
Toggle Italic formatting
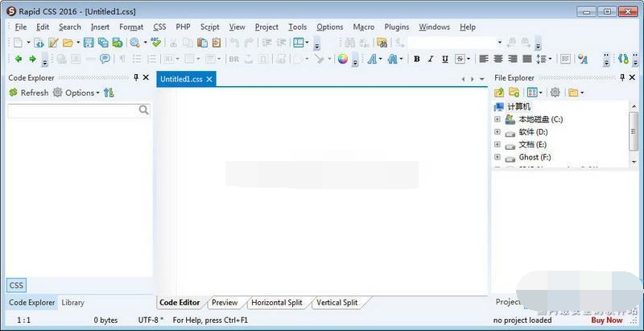(x=431, y=59)
